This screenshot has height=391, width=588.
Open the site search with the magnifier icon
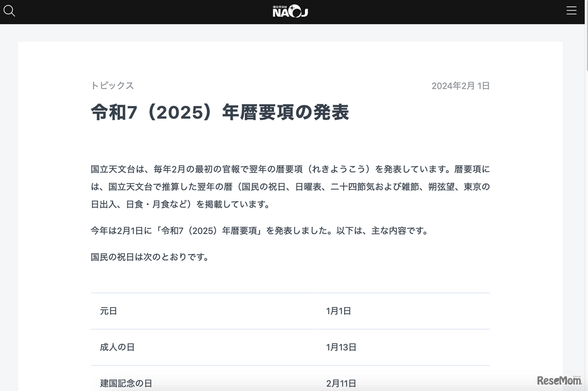click(9, 11)
